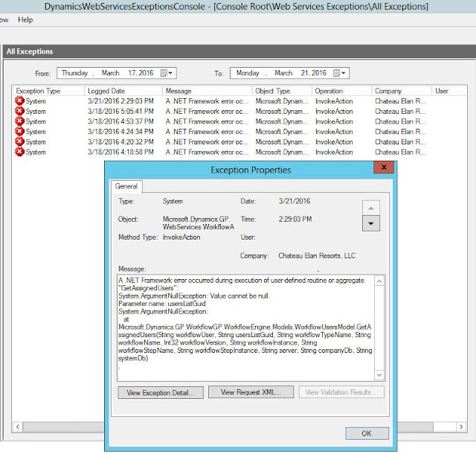Sort by Message column header

click(207, 91)
